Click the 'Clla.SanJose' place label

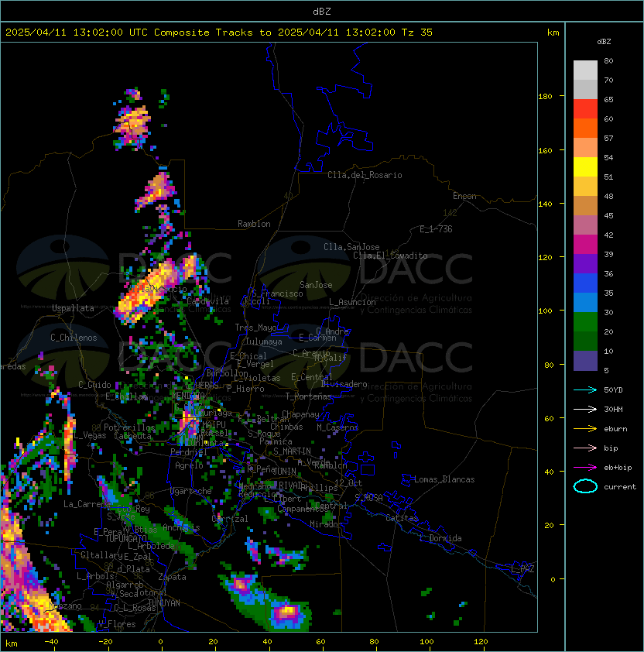pos(351,247)
